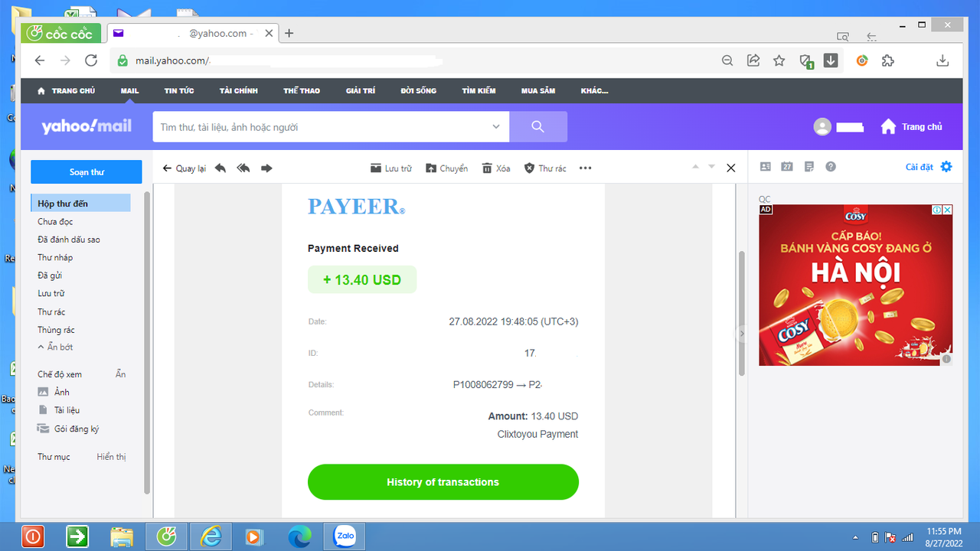Archive message with Lưu trữ toolbar button
The height and width of the screenshot is (551, 980).
390,168
